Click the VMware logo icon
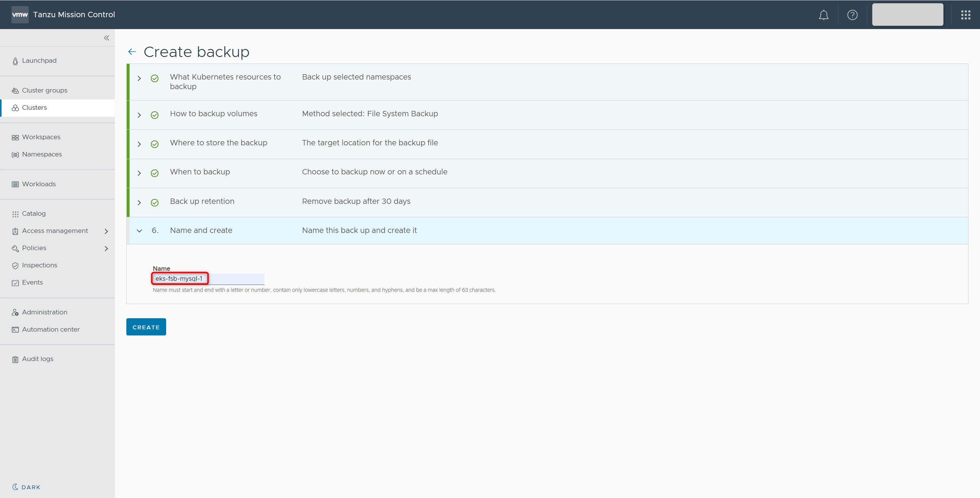 tap(20, 15)
